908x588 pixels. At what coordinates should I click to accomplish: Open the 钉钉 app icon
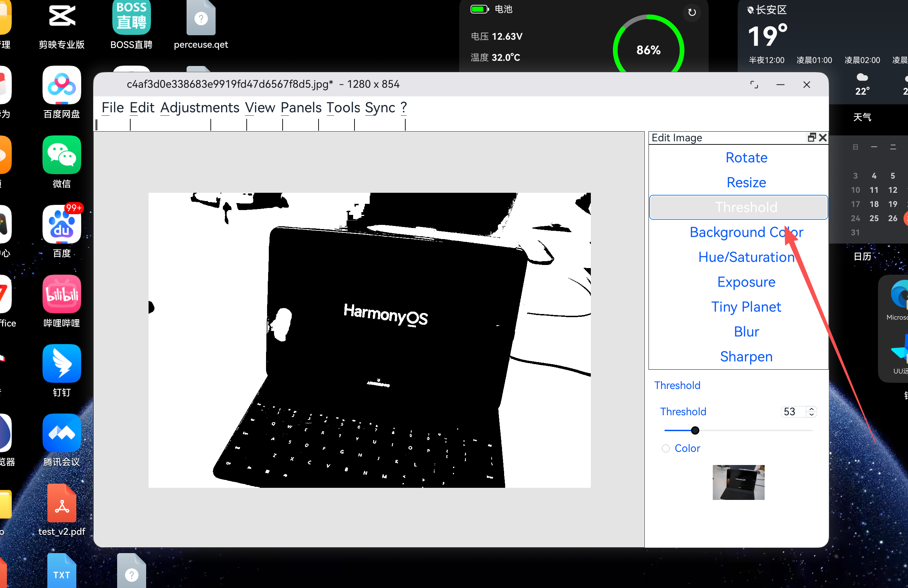point(62,363)
